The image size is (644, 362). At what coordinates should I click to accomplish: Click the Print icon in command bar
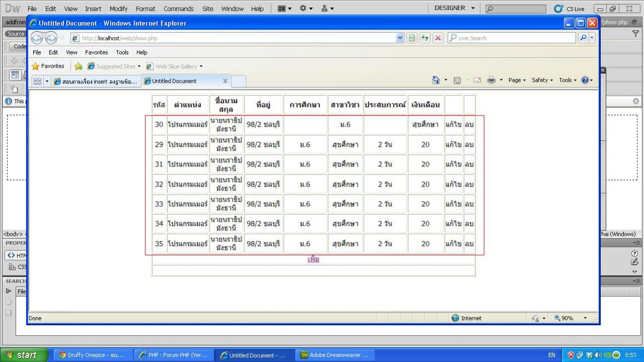(491, 80)
